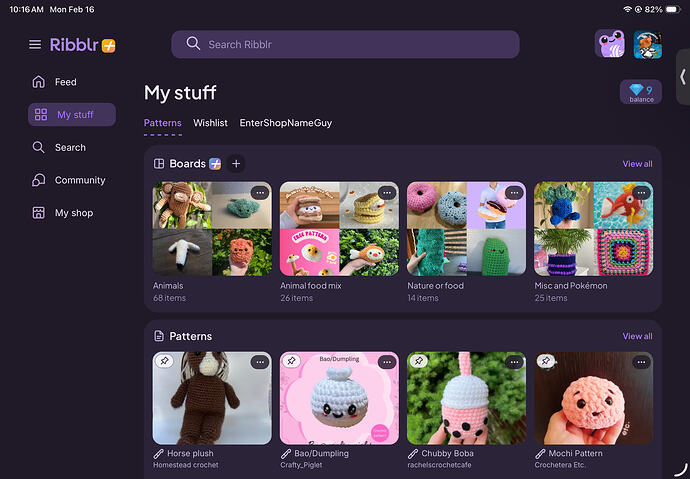Open the fox avatar icon at top right
Image resolution: width=690 pixels, height=479 pixels.
pyautogui.click(x=647, y=44)
